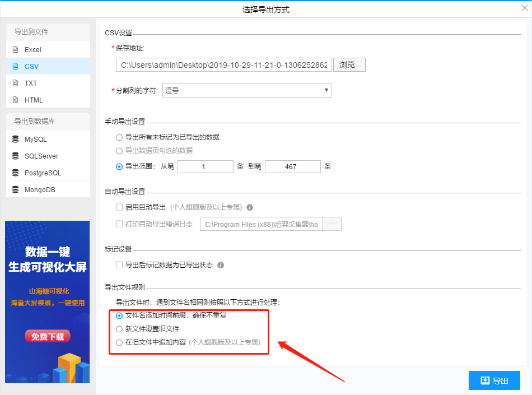Viewport: 532px width, 395px height.
Task: Open PostgreSQL database export
Action: point(48,173)
